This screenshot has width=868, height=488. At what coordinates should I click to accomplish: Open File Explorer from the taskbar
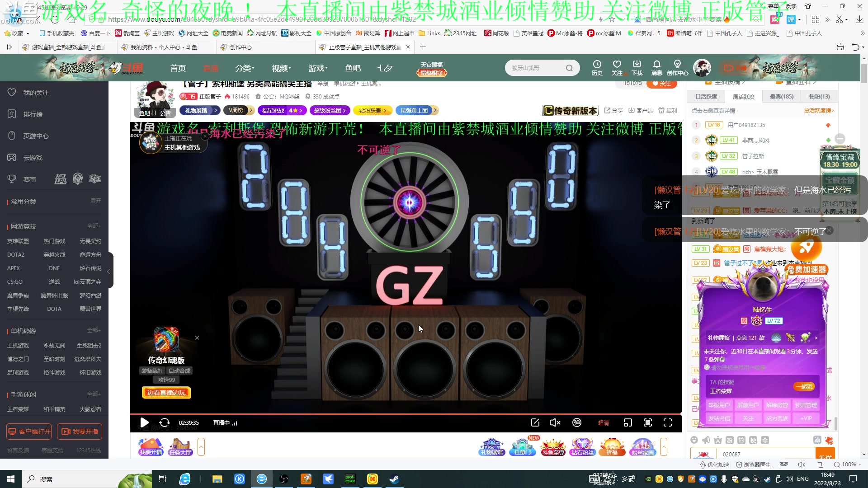[x=217, y=479]
